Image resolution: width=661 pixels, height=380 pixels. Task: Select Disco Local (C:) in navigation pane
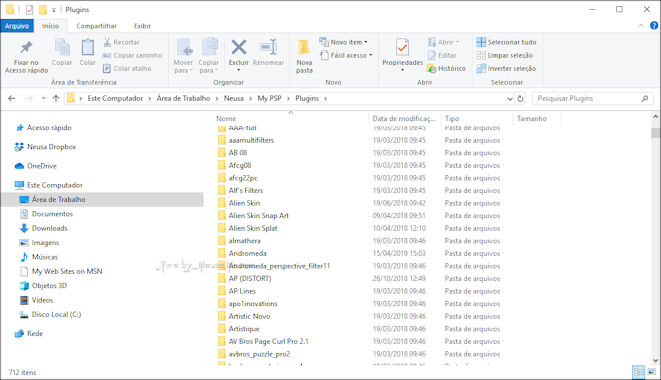[x=56, y=314]
